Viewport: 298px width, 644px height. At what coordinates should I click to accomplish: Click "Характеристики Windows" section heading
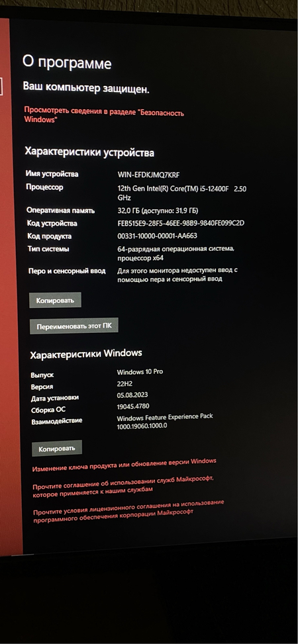(x=86, y=353)
